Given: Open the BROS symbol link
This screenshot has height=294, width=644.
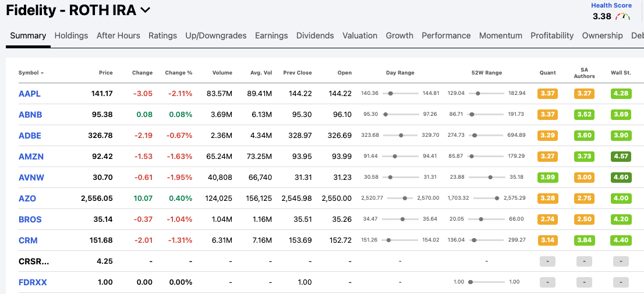Looking at the screenshot, I should (x=30, y=219).
